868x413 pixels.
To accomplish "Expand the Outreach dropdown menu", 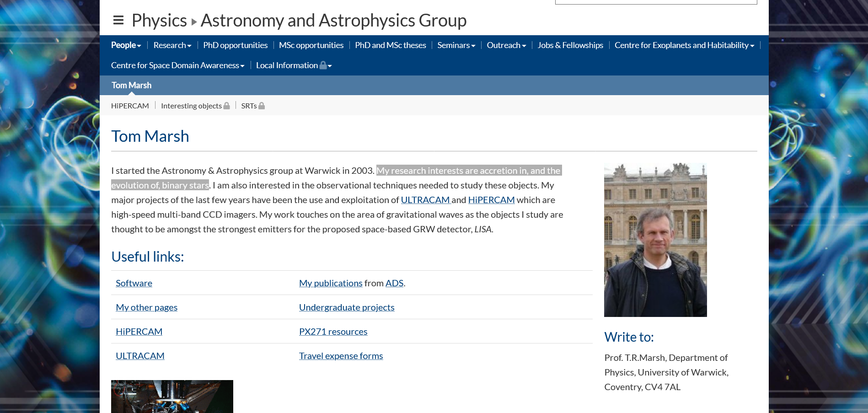I will tap(506, 45).
